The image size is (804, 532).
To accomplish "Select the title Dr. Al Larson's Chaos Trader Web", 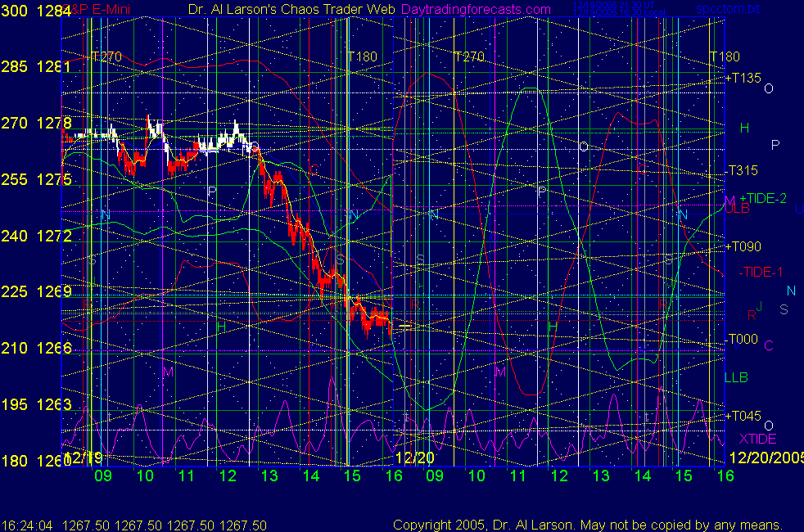I will 291,9.
